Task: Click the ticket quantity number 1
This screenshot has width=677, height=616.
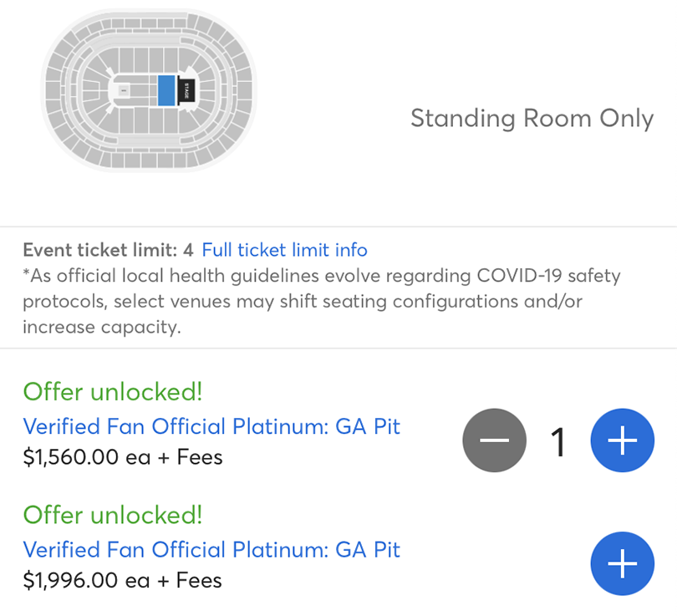Action: [x=557, y=441]
